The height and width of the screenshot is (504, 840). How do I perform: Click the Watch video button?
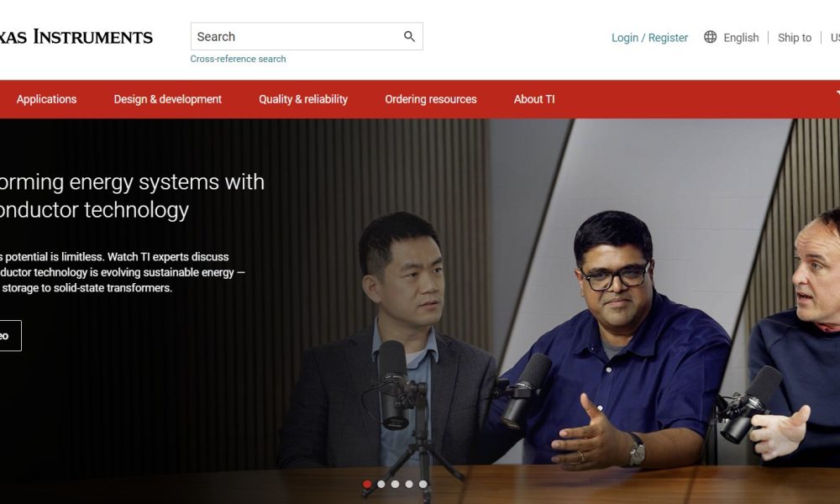[8, 334]
